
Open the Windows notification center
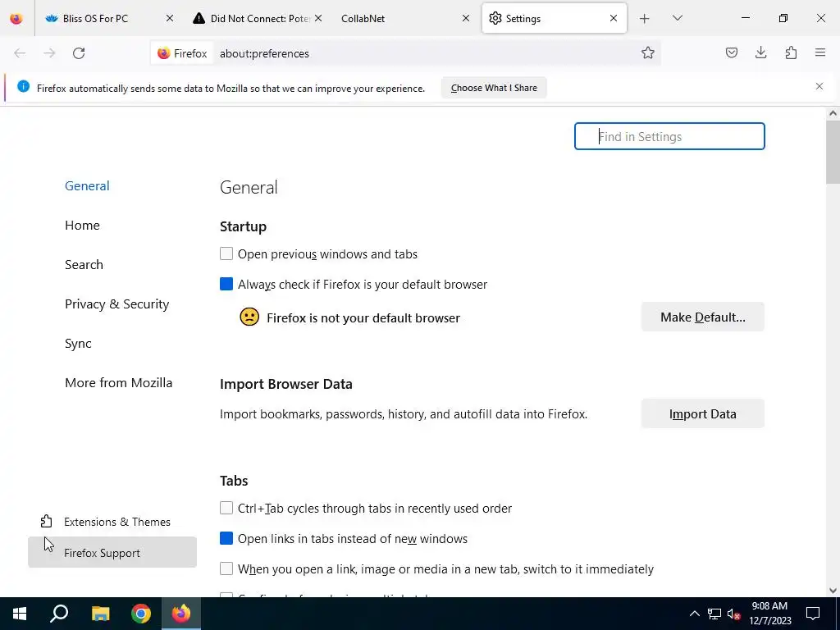pos(813,614)
